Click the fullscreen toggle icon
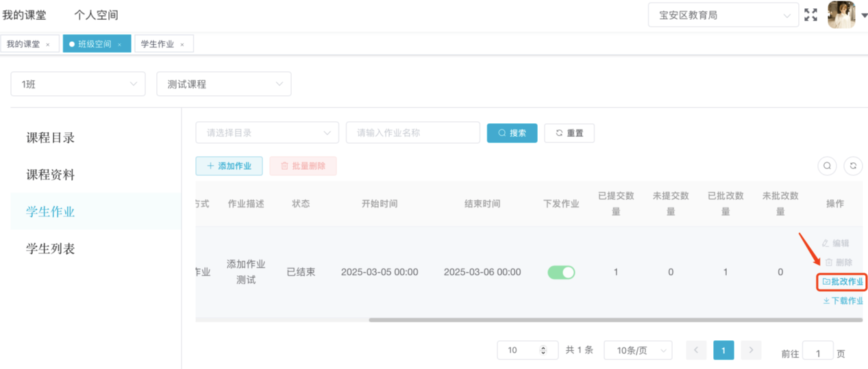The image size is (868, 369). point(810,15)
